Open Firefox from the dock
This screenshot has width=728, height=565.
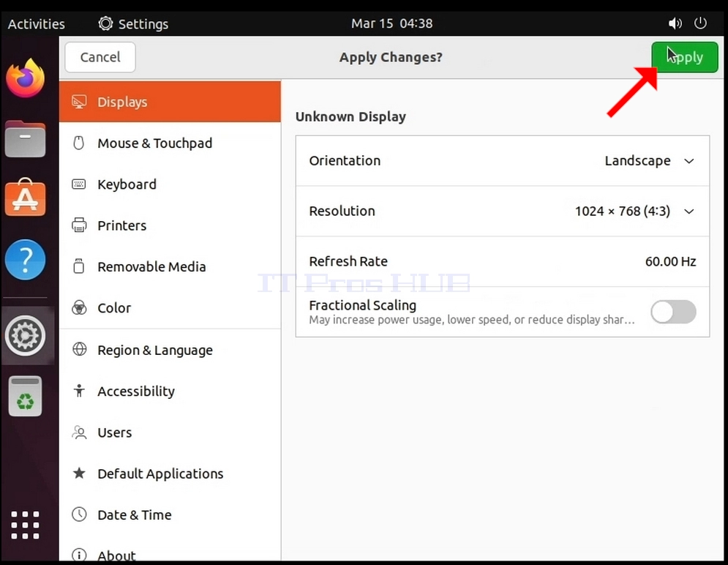point(26,78)
